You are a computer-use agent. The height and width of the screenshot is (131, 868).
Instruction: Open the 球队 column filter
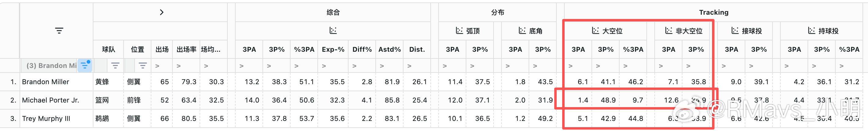click(x=115, y=65)
